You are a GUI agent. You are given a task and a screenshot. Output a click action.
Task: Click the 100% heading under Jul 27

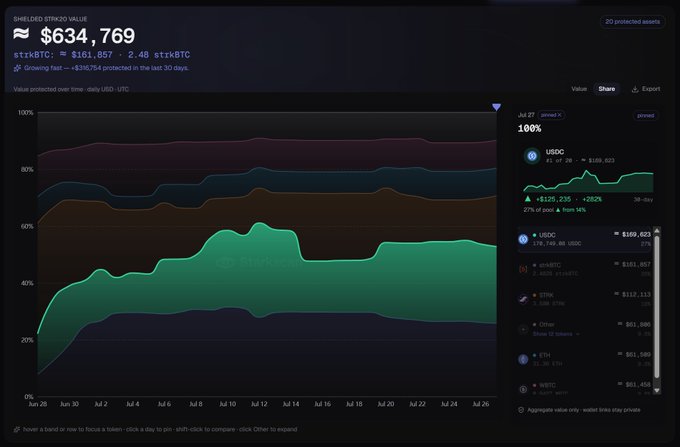click(529, 128)
